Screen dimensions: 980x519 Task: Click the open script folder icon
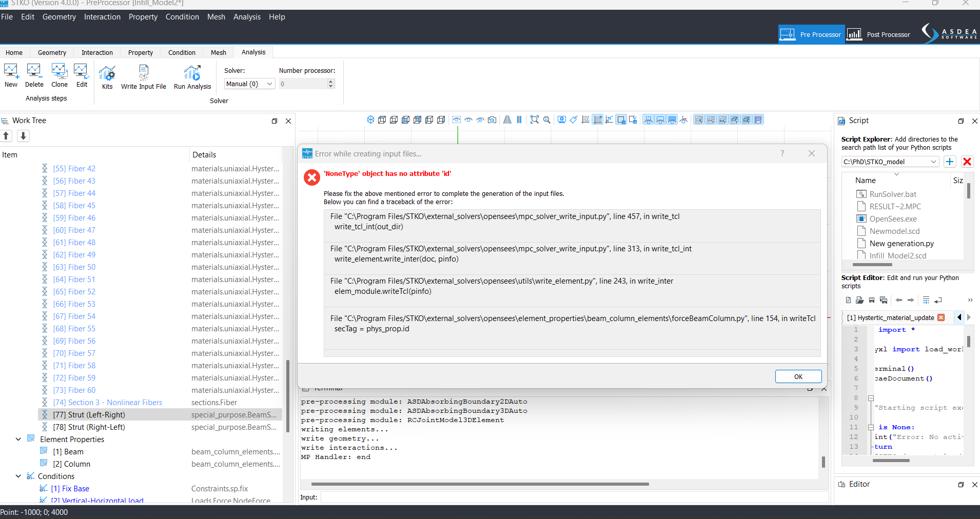859,300
